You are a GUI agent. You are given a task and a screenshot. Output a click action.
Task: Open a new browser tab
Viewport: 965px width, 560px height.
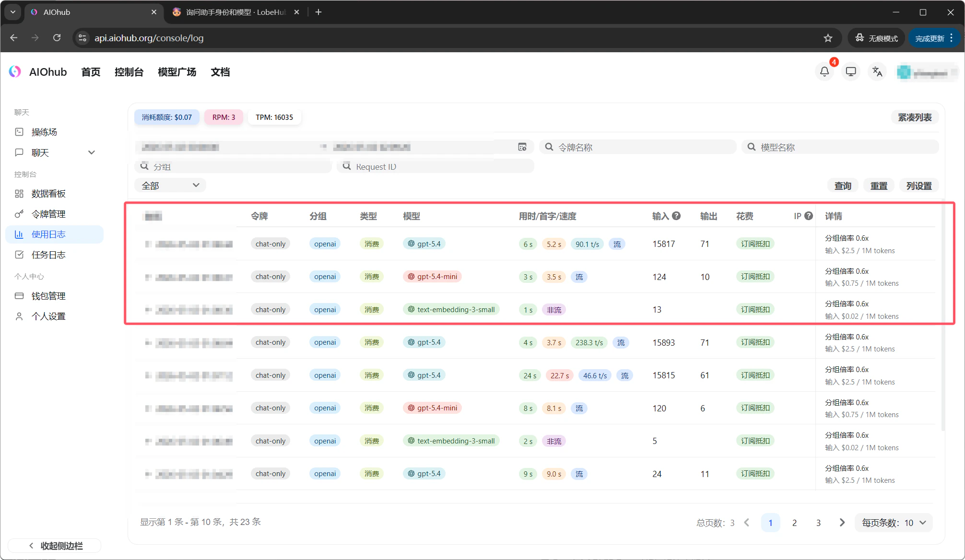click(318, 12)
